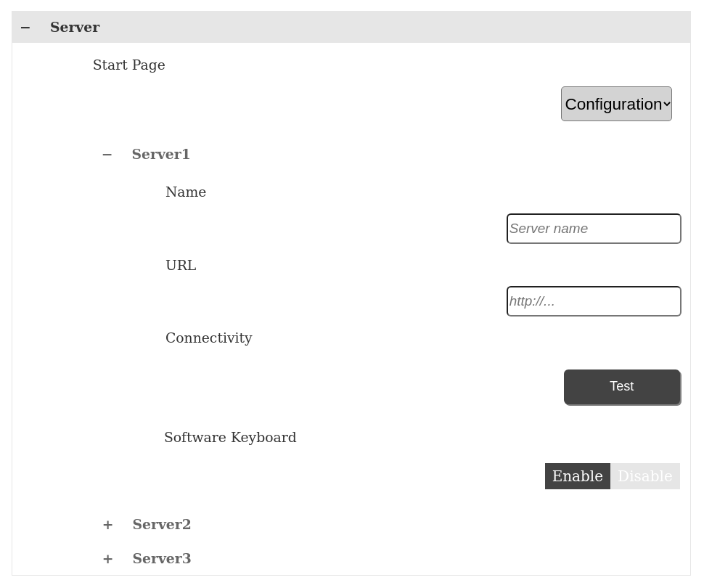
Task: Collapse Server1 using its minus icon
Action: pyautogui.click(x=107, y=155)
